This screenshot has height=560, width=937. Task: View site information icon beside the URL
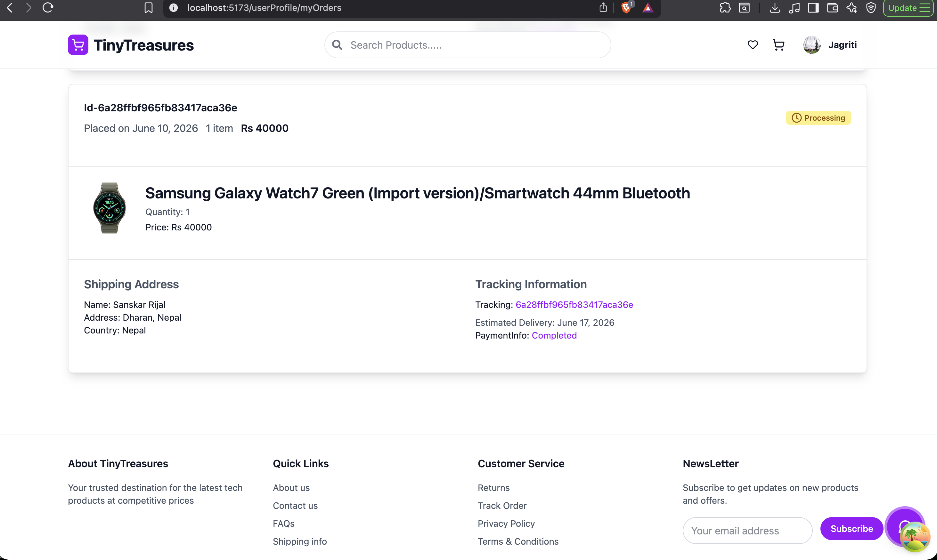click(173, 8)
